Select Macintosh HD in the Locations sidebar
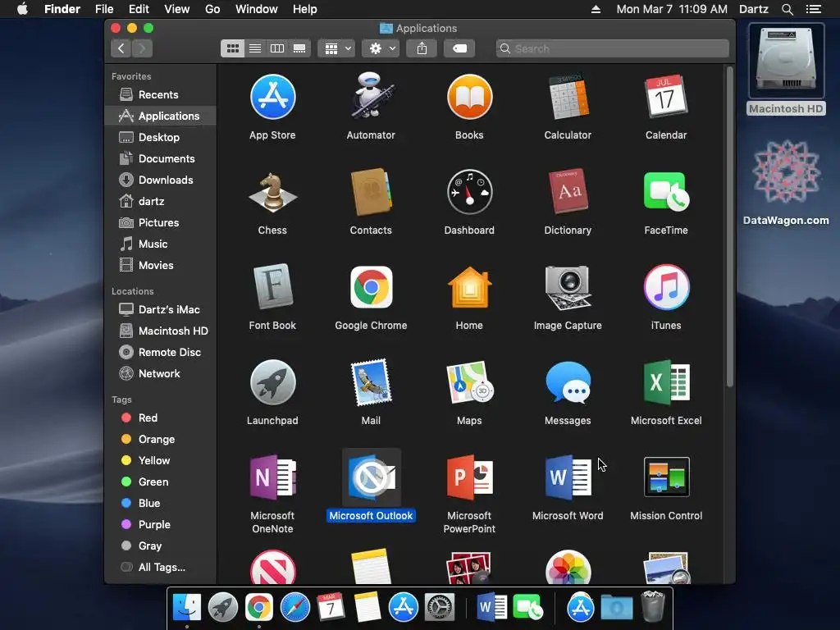 [161, 331]
